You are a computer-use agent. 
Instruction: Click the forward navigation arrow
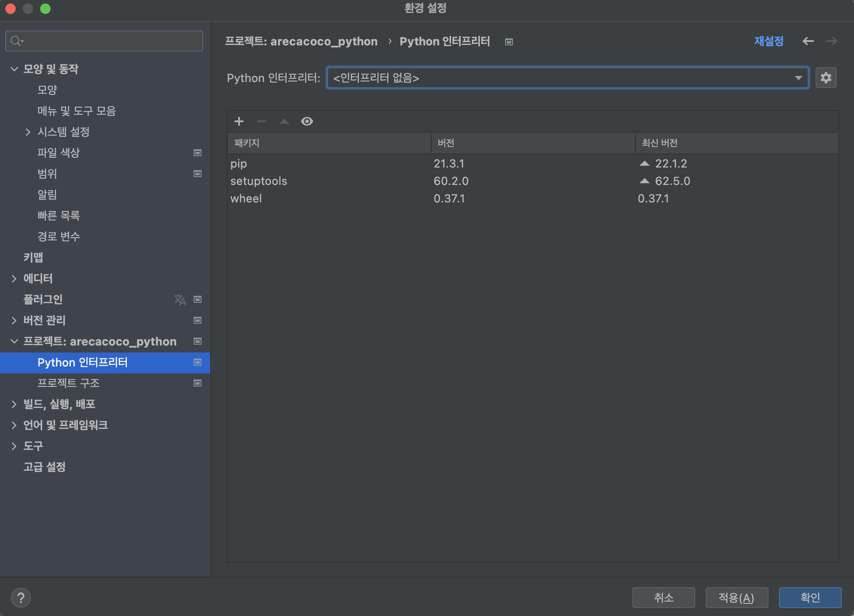831,41
